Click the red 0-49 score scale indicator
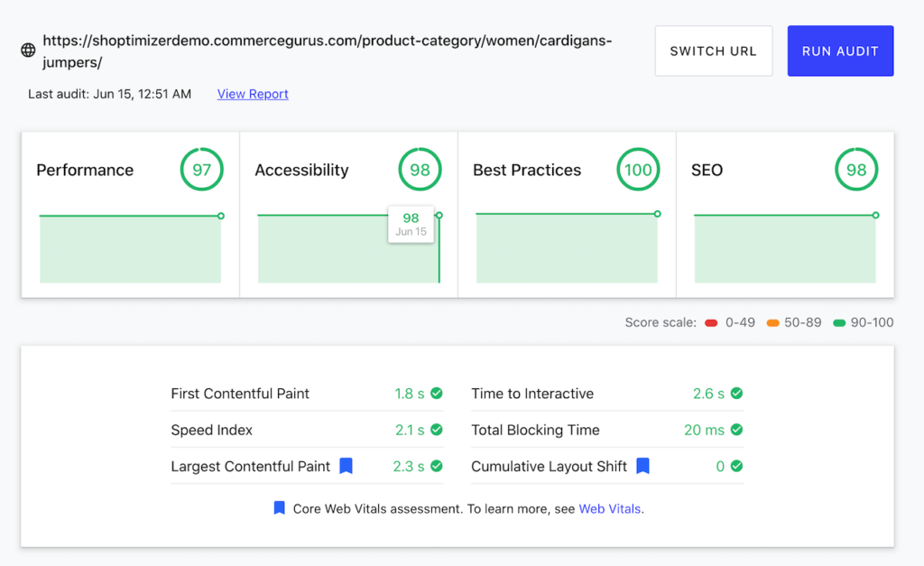The width and height of the screenshot is (924, 566). pos(712,322)
